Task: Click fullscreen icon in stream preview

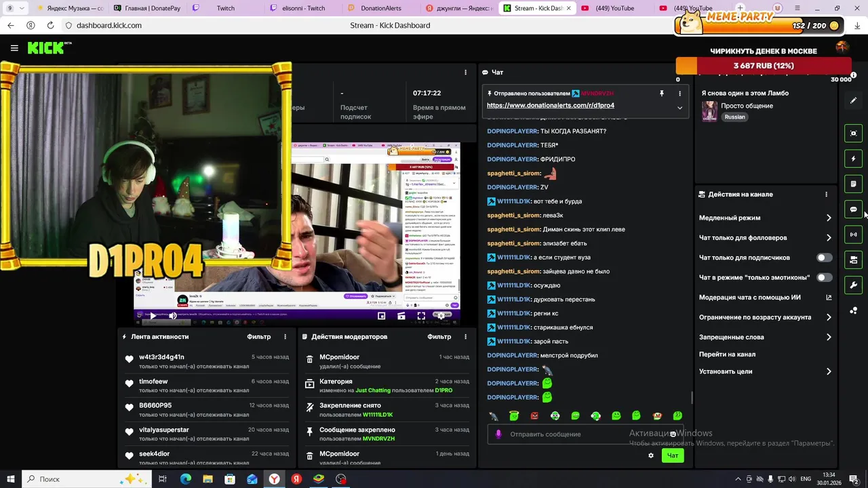Action: (421, 316)
